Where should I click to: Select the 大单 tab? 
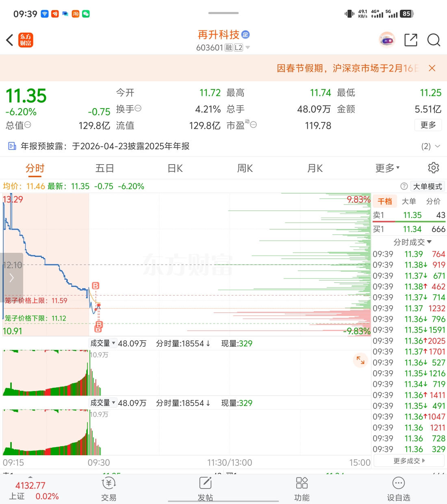pyautogui.click(x=409, y=201)
